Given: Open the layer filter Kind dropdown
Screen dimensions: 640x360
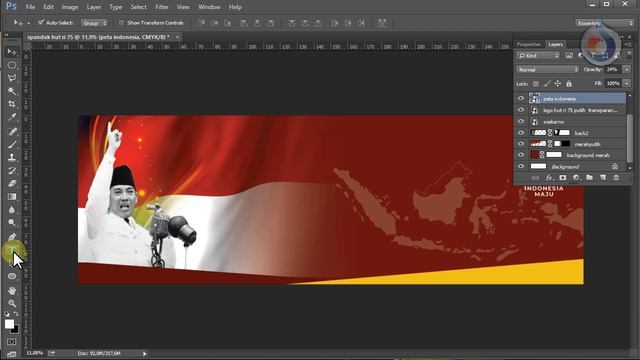Looking at the screenshot, I should tap(538, 56).
